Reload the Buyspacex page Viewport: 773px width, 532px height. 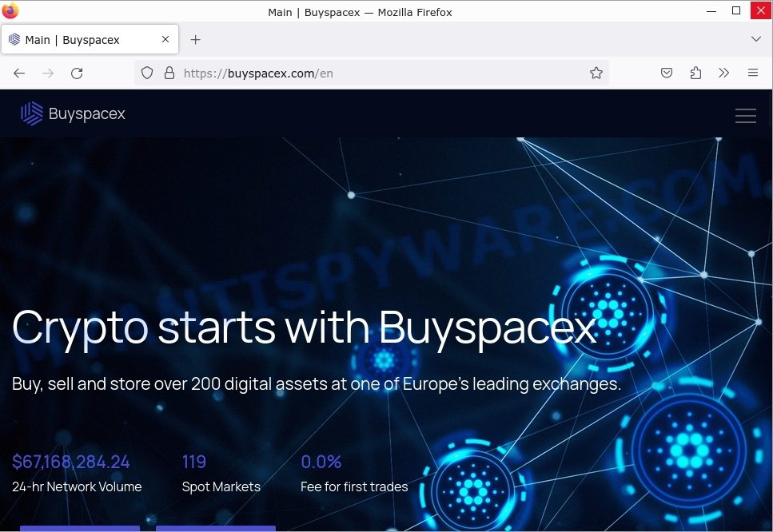77,73
